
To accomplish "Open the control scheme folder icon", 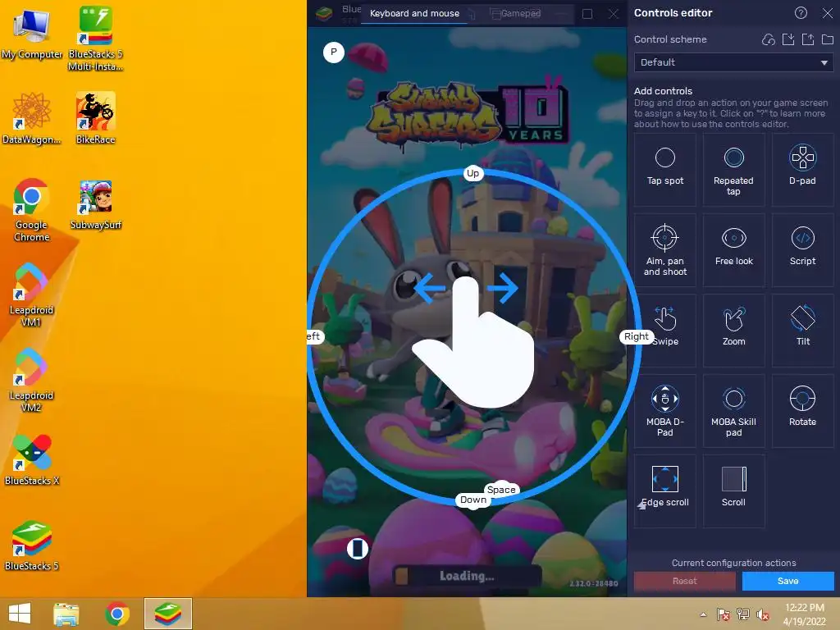I will (827, 39).
